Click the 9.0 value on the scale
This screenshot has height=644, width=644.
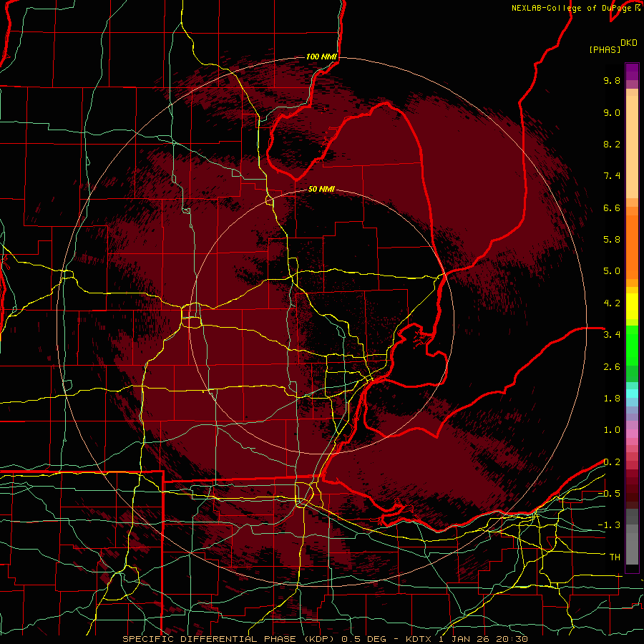[x=612, y=112]
